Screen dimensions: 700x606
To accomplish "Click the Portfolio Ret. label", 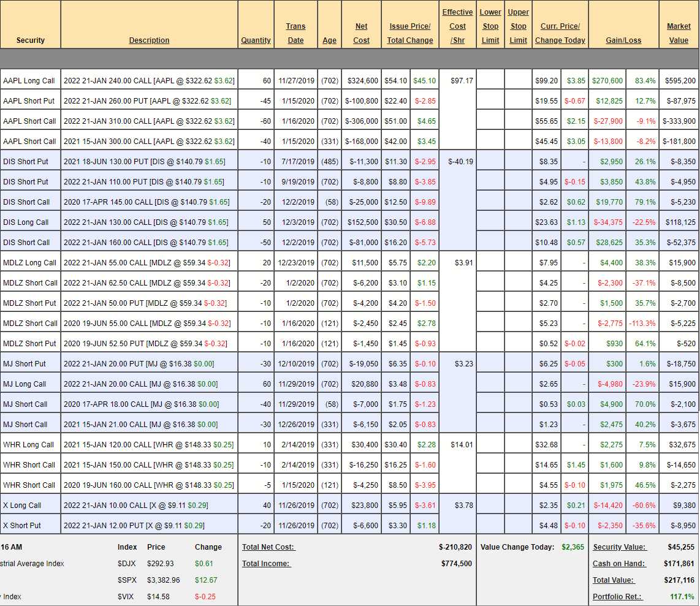I will pyautogui.click(x=617, y=597).
